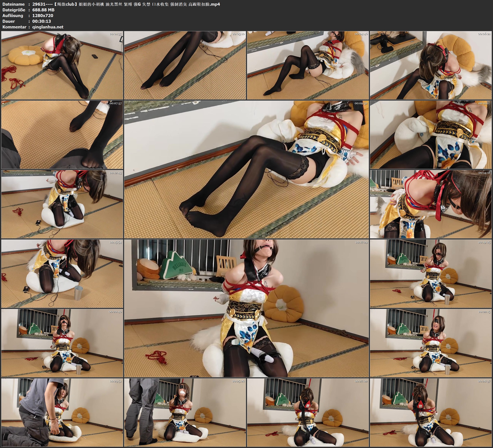Open the thumbnail at 00:04:46
493x448 pixels.
coord(308,65)
